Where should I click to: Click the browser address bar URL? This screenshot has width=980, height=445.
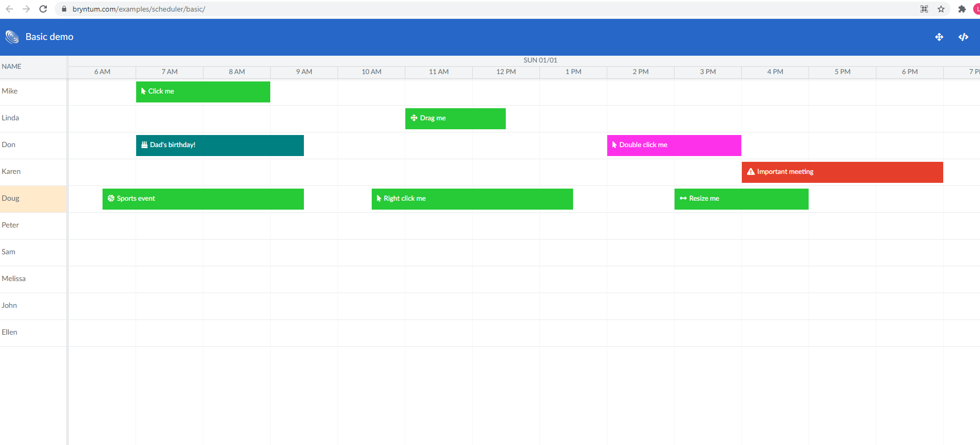click(x=139, y=9)
